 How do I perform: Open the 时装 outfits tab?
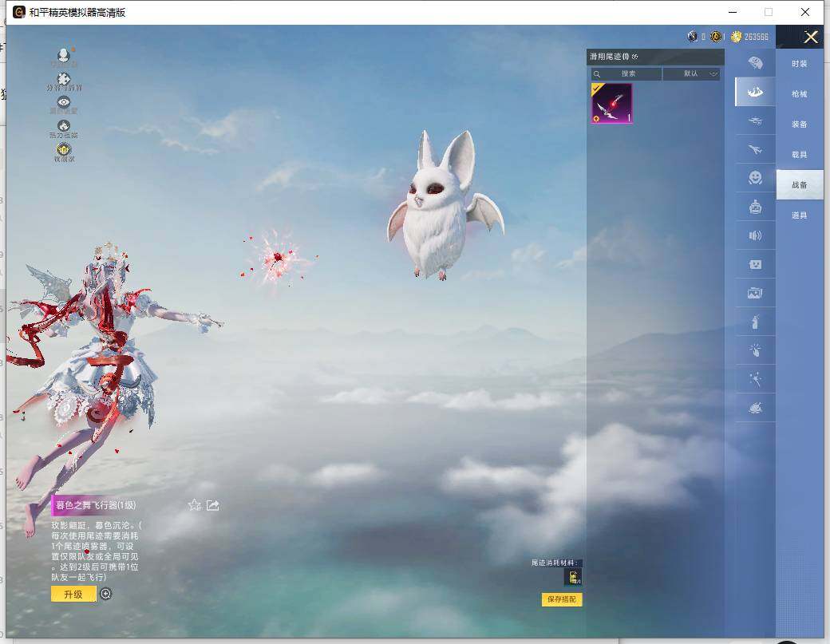[x=800, y=64]
